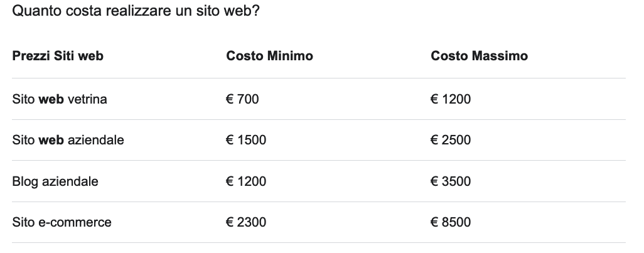Click the heading 'Quanto costa realizzare un sito web?'
644x253 pixels.
point(136,11)
